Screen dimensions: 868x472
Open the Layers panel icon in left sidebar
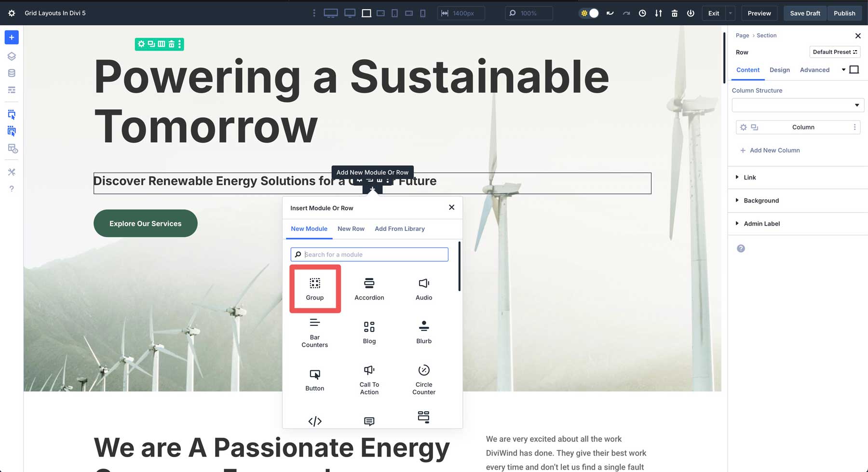12,56
